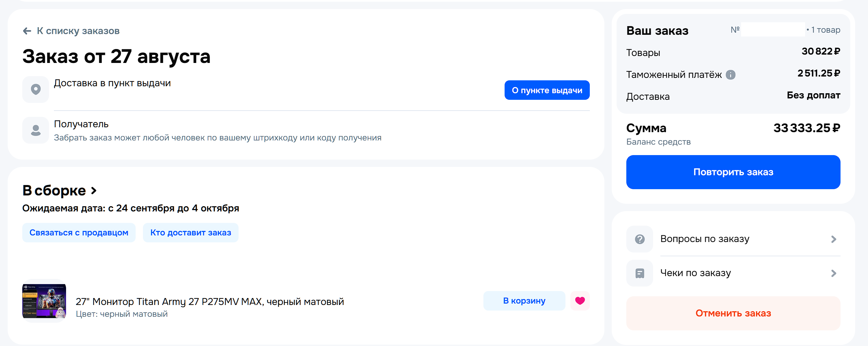
Task: Click «Повторить заказ» button
Action: coord(733,172)
